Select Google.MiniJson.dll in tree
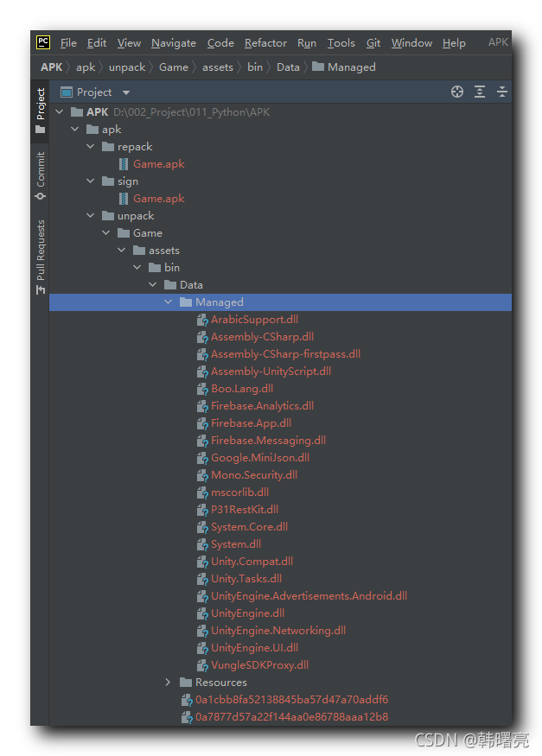 pyautogui.click(x=260, y=458)
